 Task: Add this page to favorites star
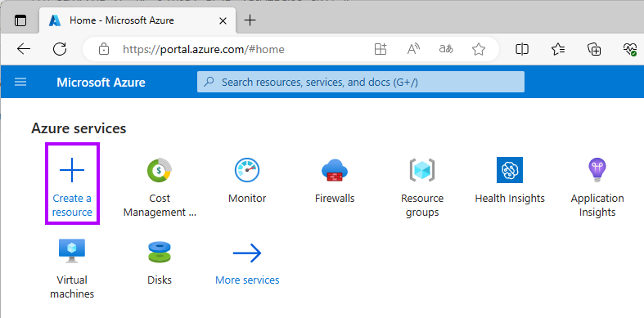[479, 50]
